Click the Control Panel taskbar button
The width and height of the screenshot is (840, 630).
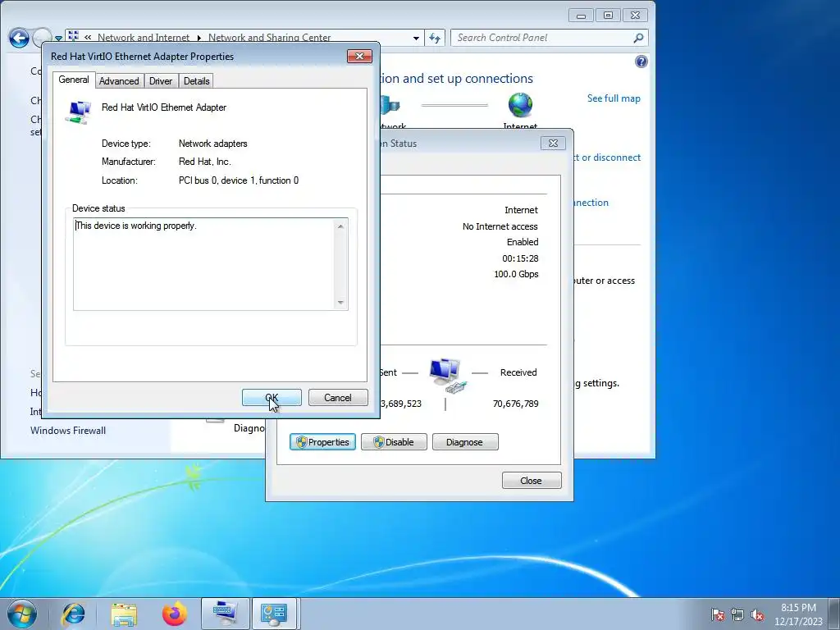274,614
